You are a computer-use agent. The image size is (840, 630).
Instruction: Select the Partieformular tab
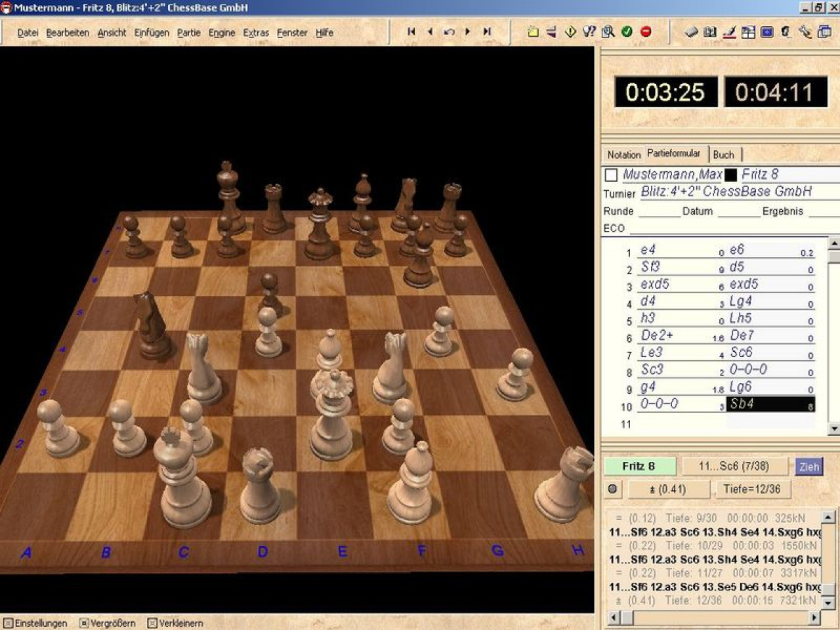coord(674,154)
